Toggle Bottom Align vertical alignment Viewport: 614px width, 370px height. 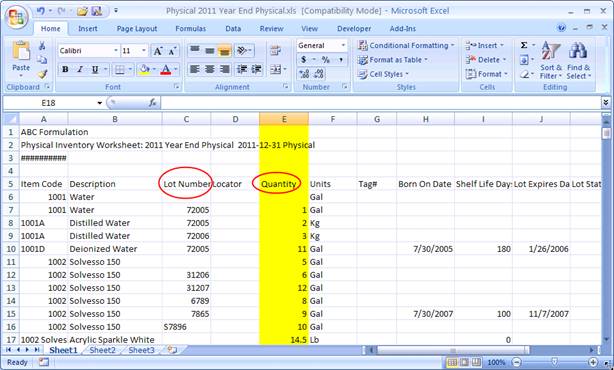click(224, 51)
